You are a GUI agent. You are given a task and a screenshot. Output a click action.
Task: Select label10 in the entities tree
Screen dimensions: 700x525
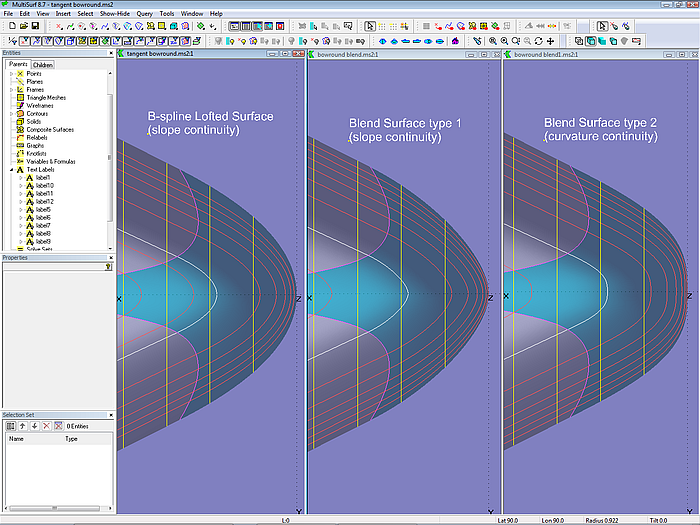(x=43, y=186)
